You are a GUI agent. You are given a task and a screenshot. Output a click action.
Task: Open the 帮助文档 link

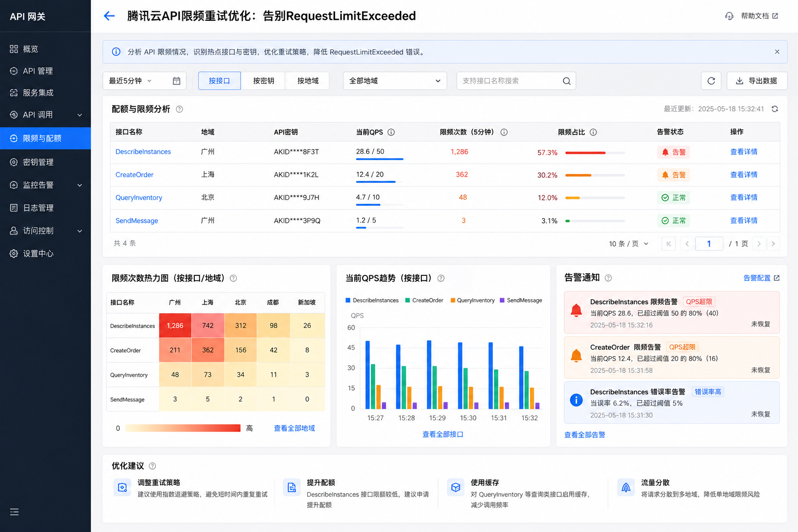(755, 16)
